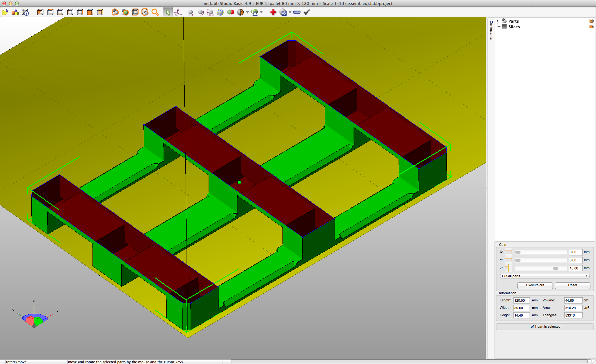Click the part analysis warning icon
The image size is (596, 364).
click(x=254, y=12)
